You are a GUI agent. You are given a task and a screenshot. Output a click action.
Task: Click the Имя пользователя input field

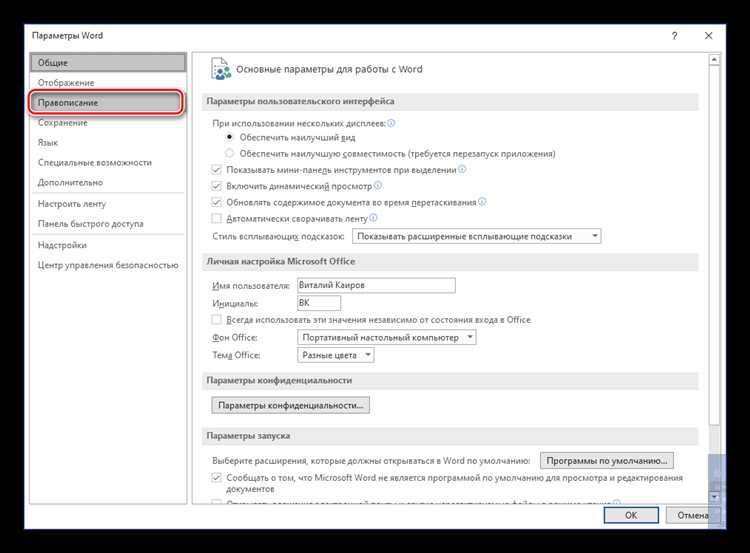[x=376, y=285]
